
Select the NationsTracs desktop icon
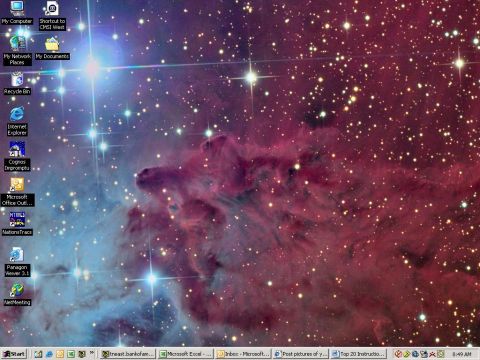(17, 223)
